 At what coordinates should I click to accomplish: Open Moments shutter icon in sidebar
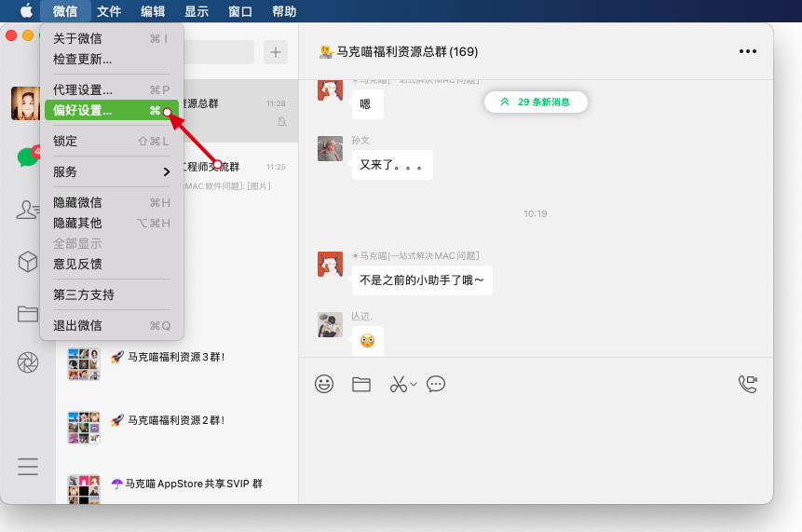[28, 362]
